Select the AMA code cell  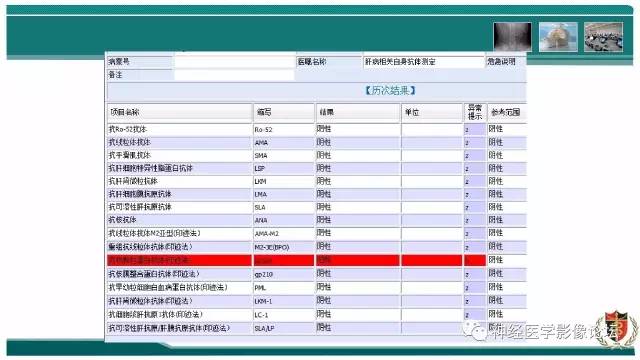pyautogui.click(x=284, y=142)
